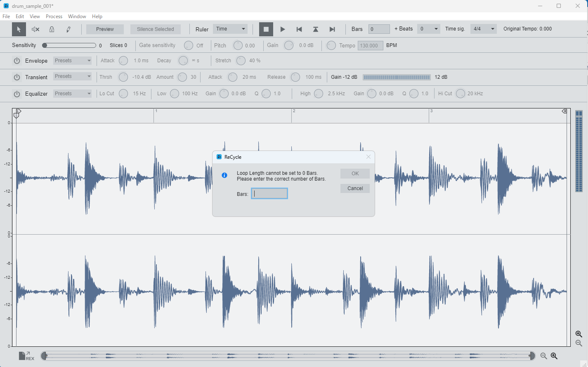
Task: Click Cancel in the ReCycle dialog
Action: point(355,188)
